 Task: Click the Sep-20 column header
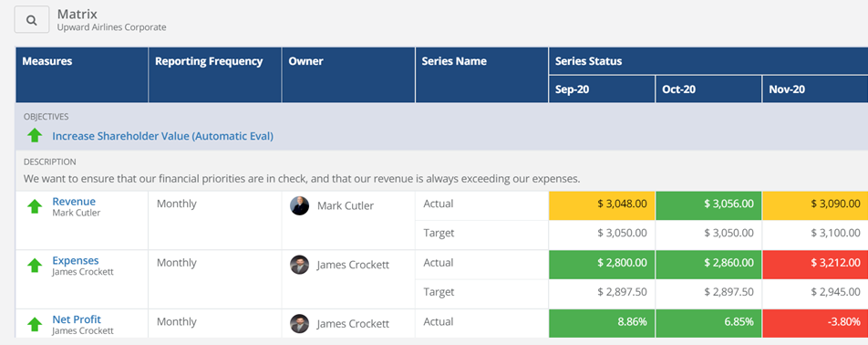pyautogui.click(x=602, y=89)
